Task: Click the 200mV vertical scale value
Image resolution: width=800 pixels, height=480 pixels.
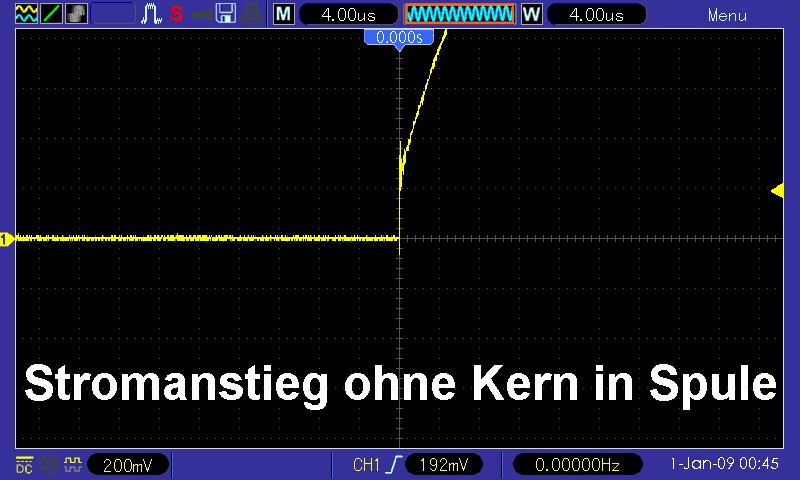Action: tap(128, 465)
